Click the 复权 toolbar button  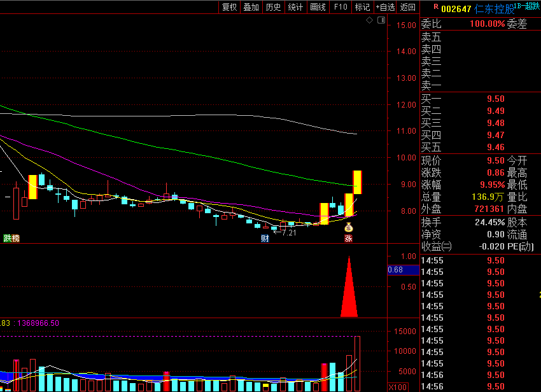(229, 7)
